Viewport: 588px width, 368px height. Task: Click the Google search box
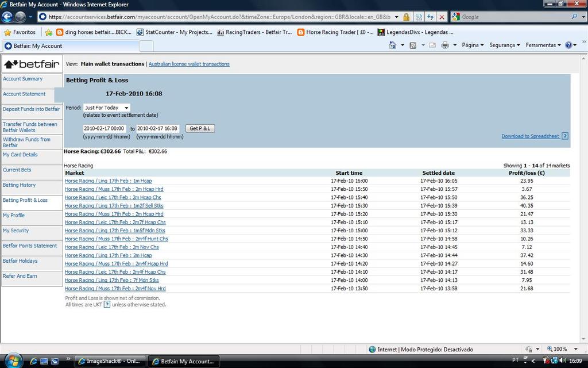pos(514,17)
